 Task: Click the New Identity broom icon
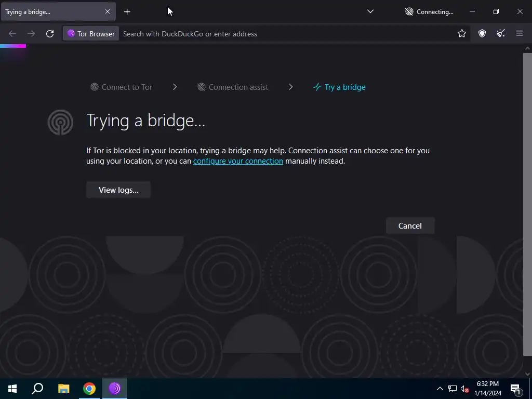[x=500, y=33]
